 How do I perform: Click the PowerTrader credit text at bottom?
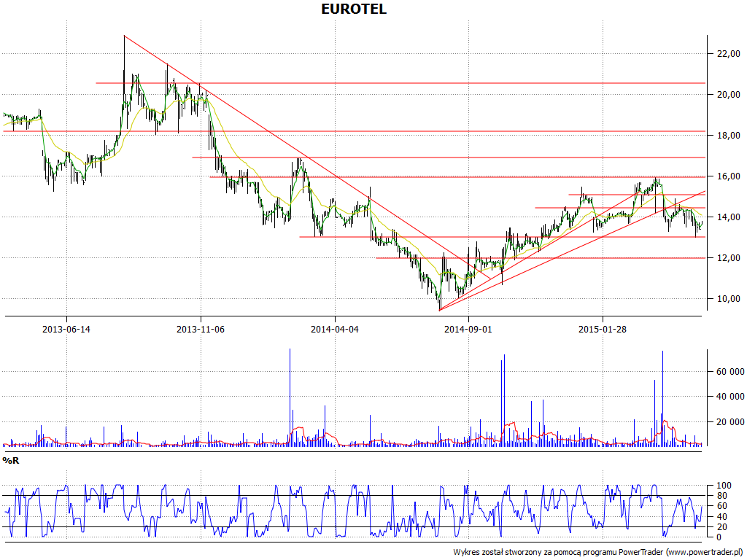coord(599,552)
